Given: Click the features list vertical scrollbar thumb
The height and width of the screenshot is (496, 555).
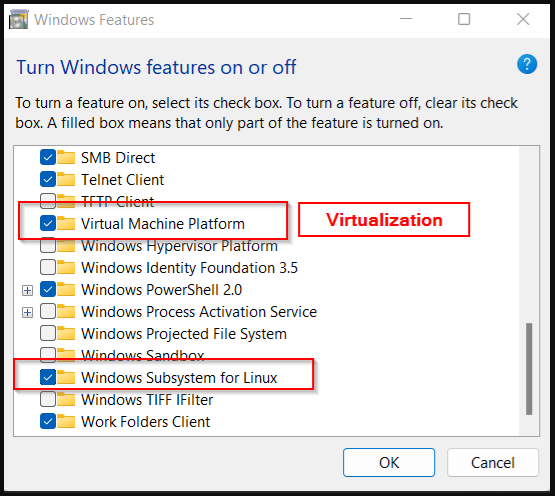Looking at the screenshot, I should tap(529, 368).
